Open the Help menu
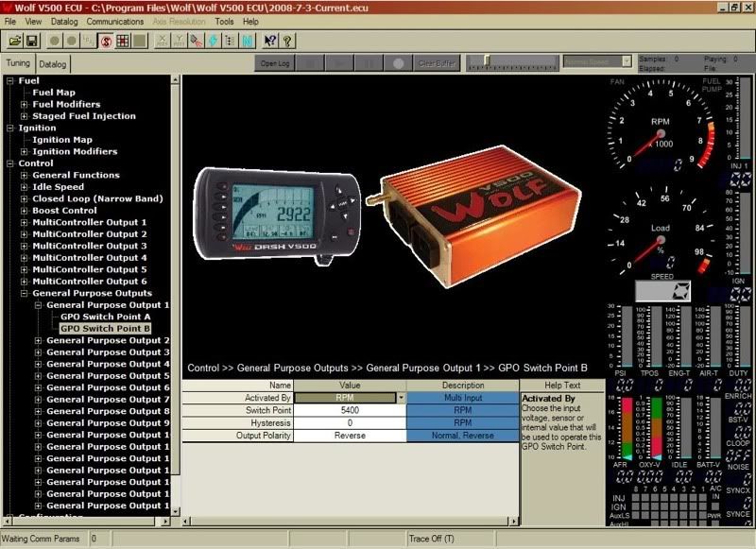The width and height of the screenshot is (756, 549). [x=250, y=22]
